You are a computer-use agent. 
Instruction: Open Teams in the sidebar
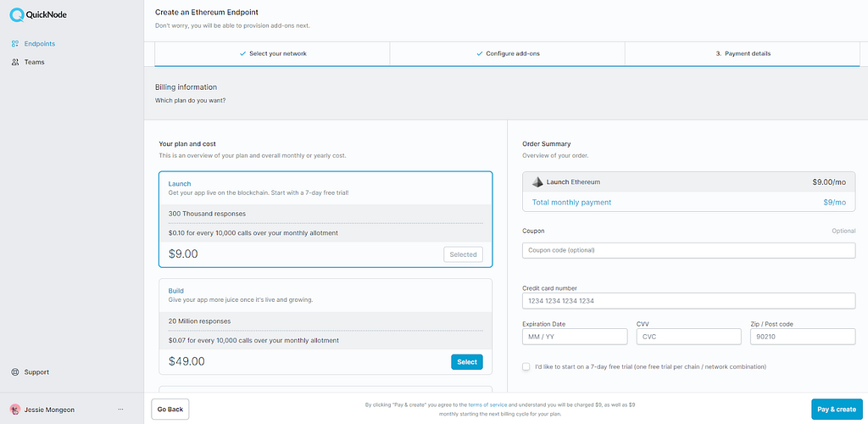tap(34, 62)
